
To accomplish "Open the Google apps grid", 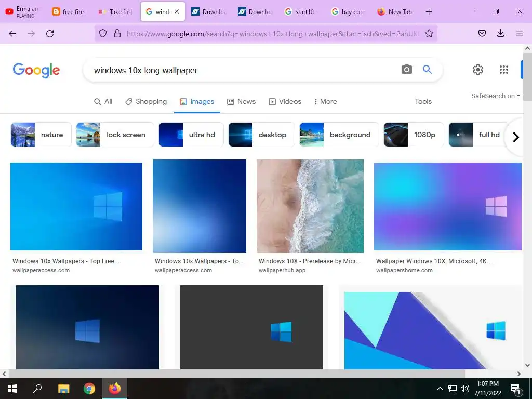I will click(x=504, y=70).
